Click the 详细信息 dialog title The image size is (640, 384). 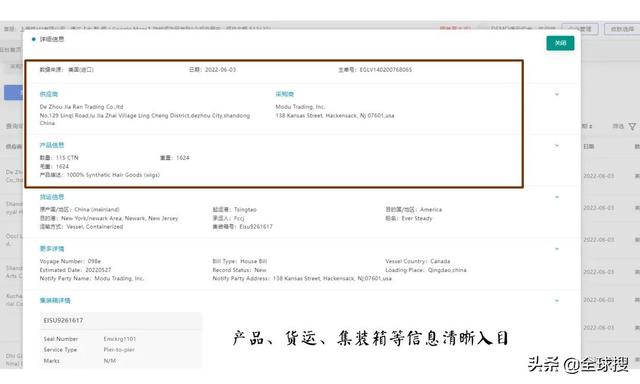tap(51, 39)
